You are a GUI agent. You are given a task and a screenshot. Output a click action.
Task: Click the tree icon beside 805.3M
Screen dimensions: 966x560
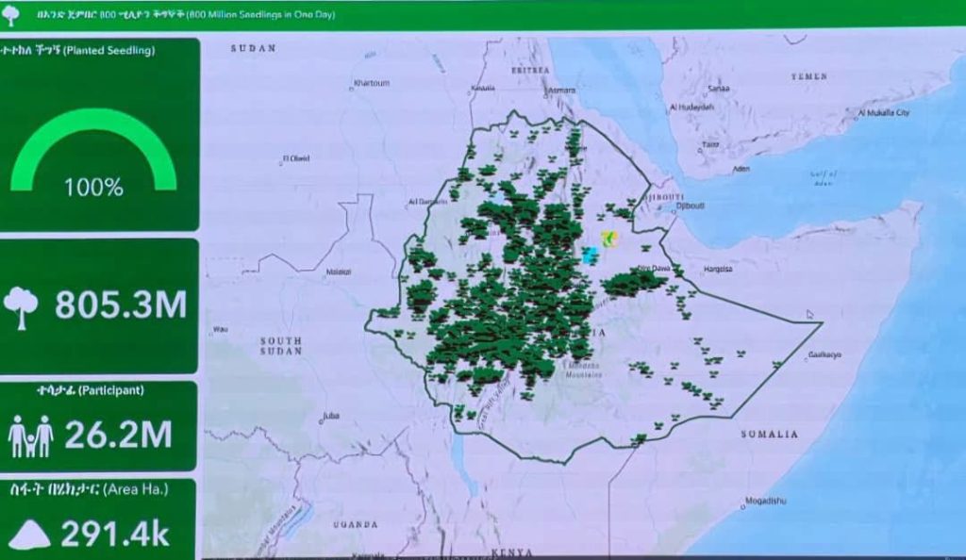pos(21,308)
